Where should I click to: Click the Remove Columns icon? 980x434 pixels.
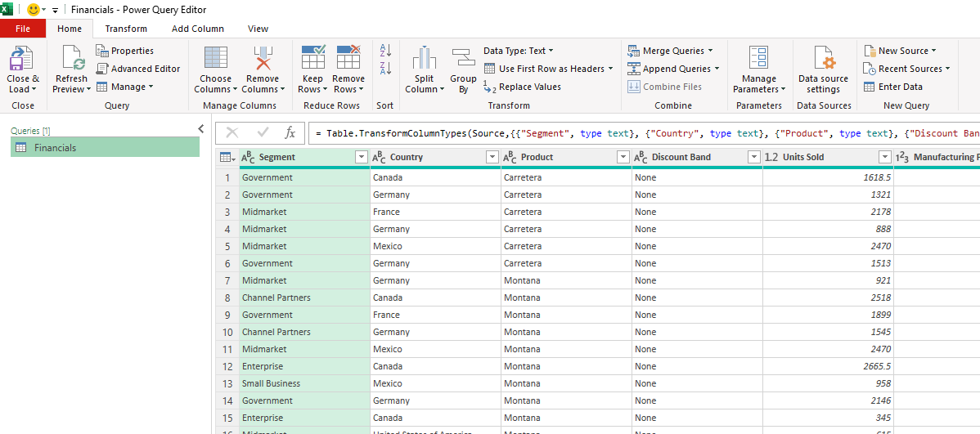coord(263,58)
